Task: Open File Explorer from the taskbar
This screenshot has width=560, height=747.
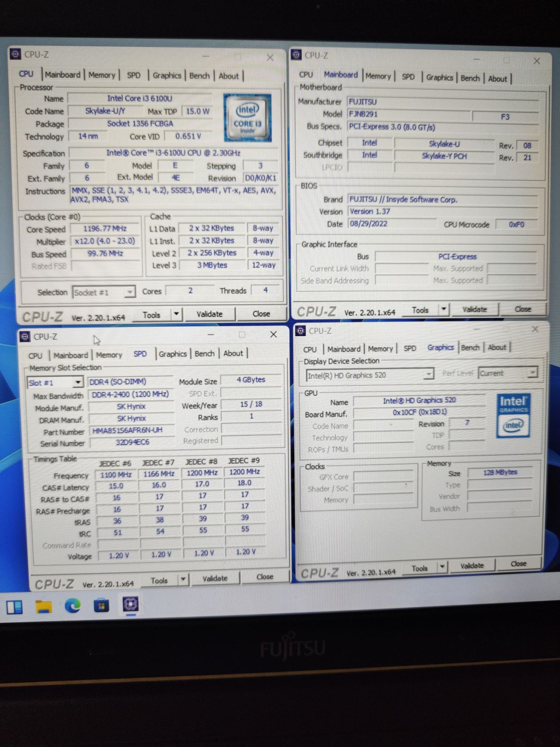Action: tap(44, 606)
